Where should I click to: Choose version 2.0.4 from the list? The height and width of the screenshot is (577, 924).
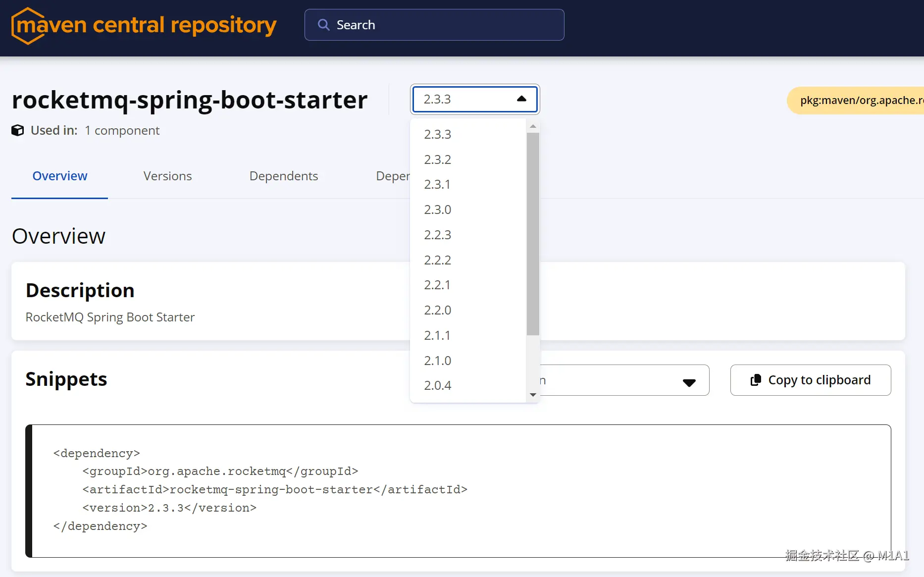click(468, 385)
